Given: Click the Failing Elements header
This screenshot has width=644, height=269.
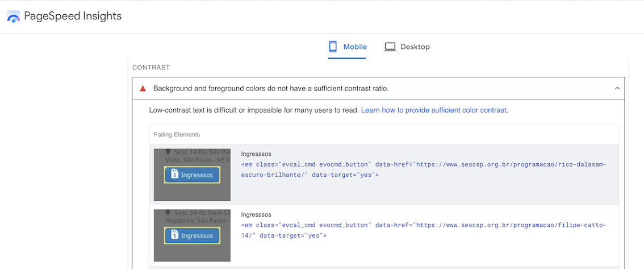Looking at the screenshot, I should (177, 134).
